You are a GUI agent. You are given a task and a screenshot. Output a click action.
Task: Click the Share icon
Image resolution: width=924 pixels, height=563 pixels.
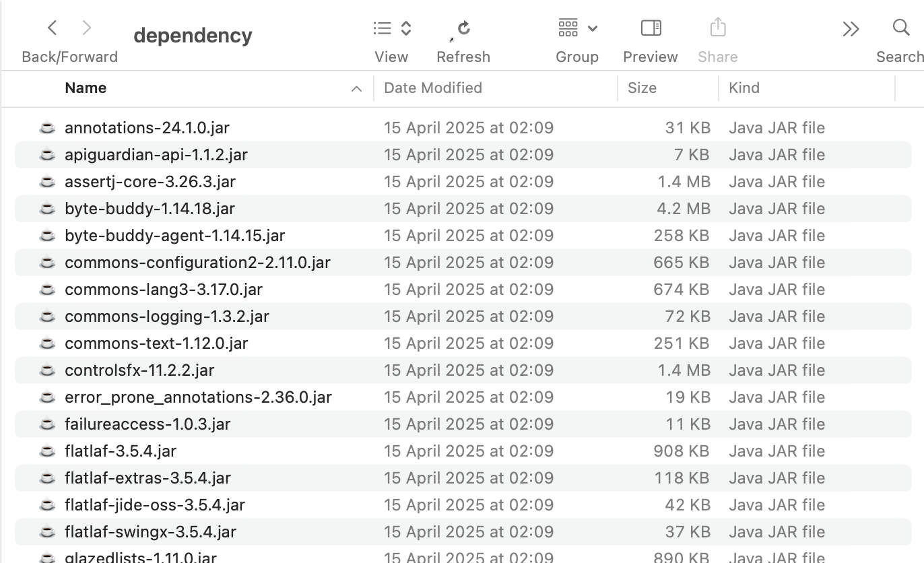tap(718, 28)
